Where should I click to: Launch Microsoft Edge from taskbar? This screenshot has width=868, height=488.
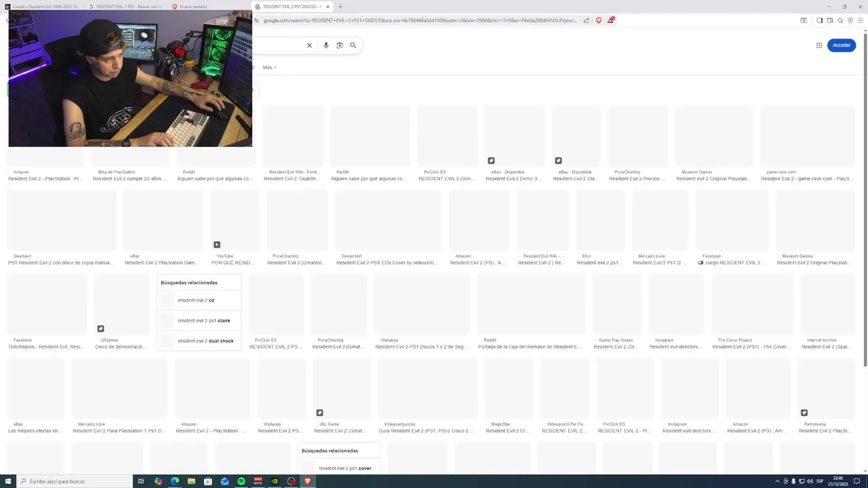click(175, 481)
